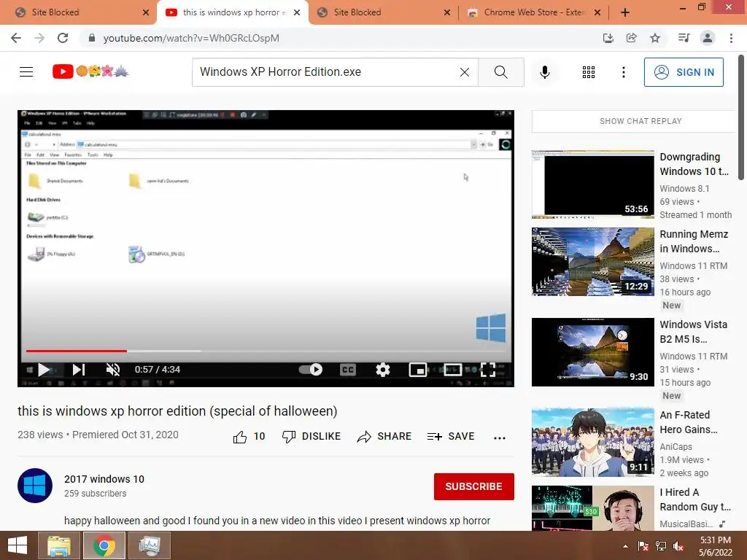Subscribe to the channel
The image size is (747, 560).
[473, 486]
